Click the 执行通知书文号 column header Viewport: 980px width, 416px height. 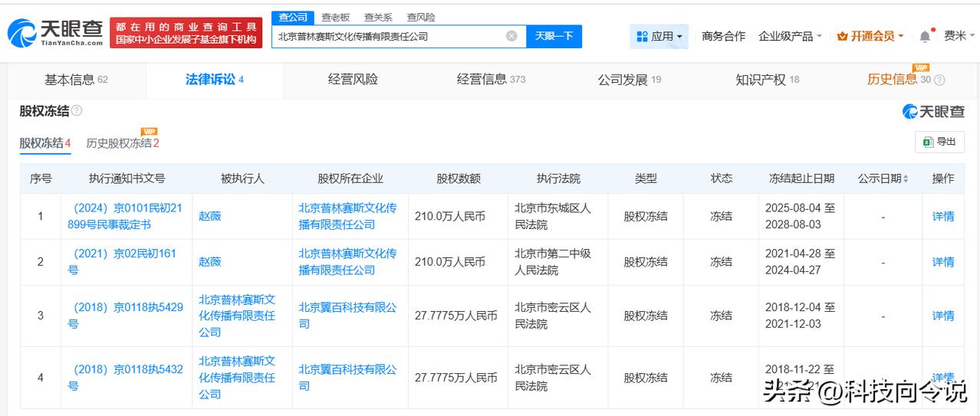click(127, 179)
